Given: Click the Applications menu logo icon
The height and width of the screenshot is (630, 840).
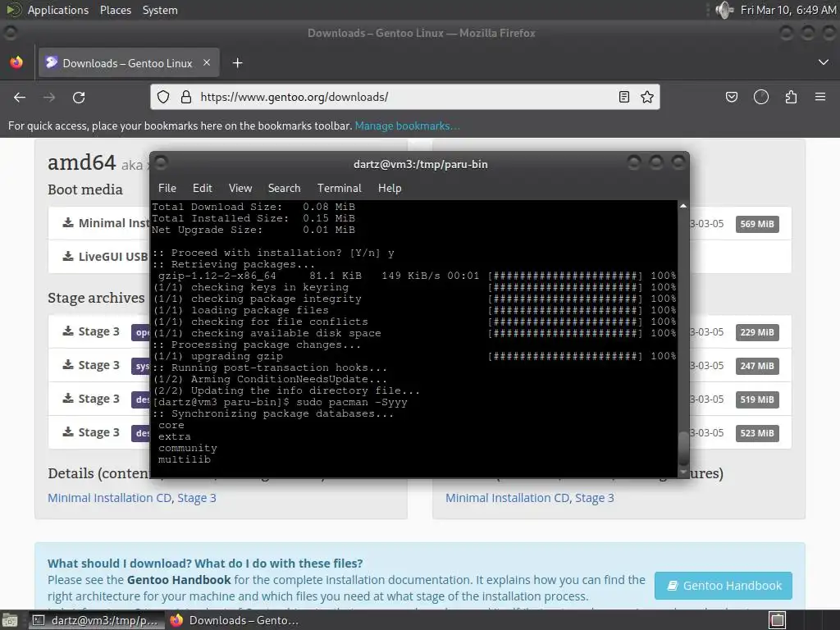Looking at the screenshot, I should tap(14, 10).
